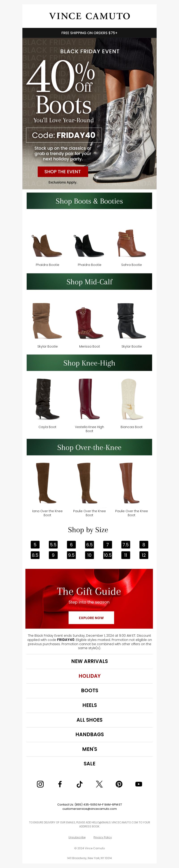Click the Vince Camuto logo

tap(89, 16)
